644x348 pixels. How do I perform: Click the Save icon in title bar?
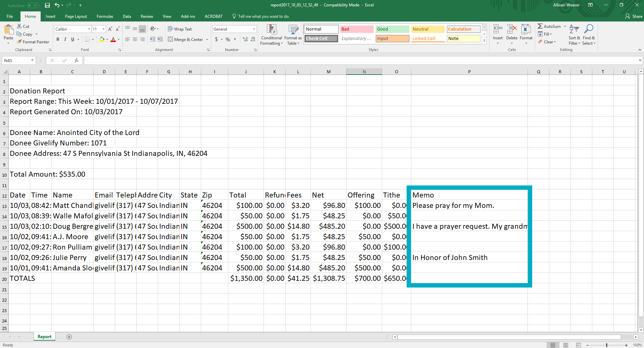pyautogui.click(x=47, y=5)
